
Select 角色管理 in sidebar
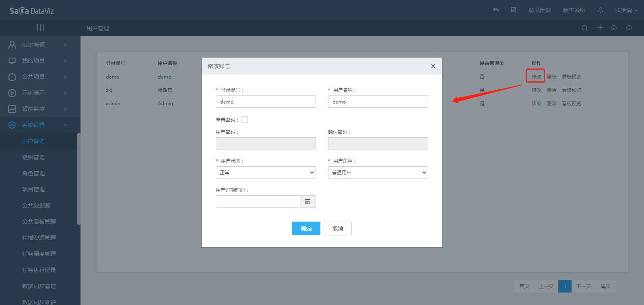click(33, 173)
